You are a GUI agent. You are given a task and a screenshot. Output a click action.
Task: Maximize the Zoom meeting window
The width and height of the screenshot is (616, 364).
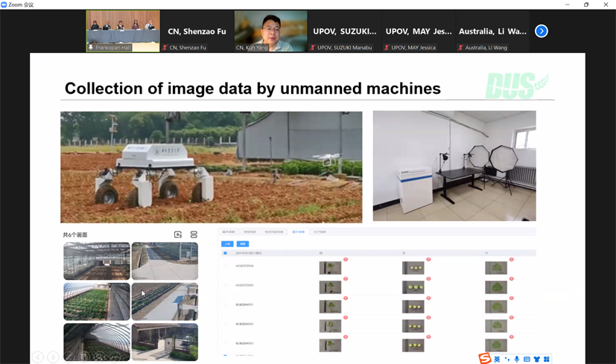586,4
